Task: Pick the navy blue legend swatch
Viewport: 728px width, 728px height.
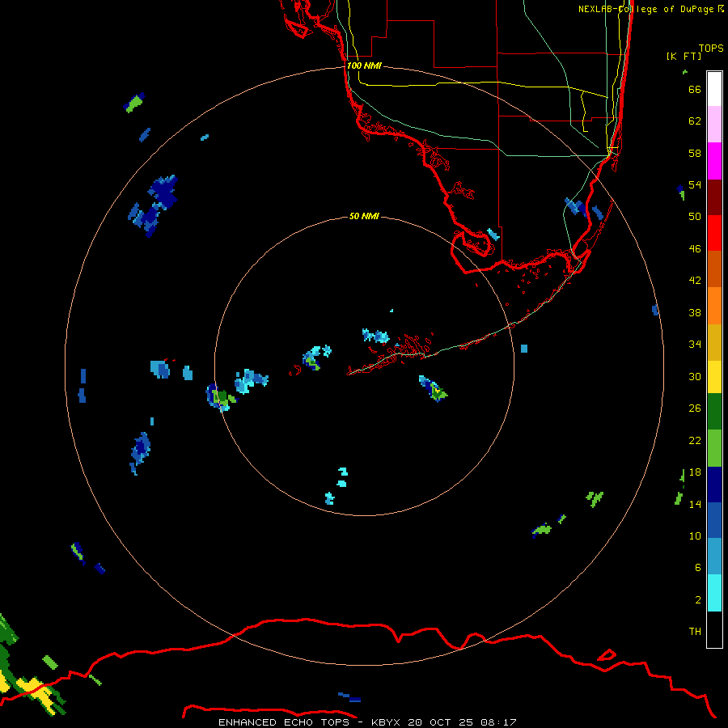Action: pyautogui.click(x=714, y=485)
